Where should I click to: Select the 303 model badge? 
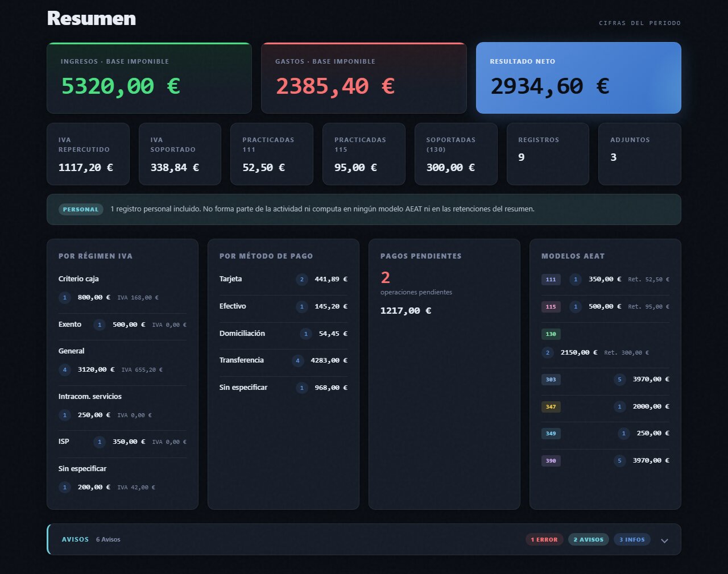[x=551, y=380]
